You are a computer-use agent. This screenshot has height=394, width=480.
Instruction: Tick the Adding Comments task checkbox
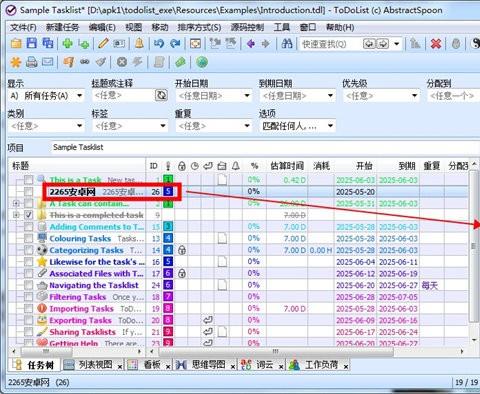click(29, 227)
